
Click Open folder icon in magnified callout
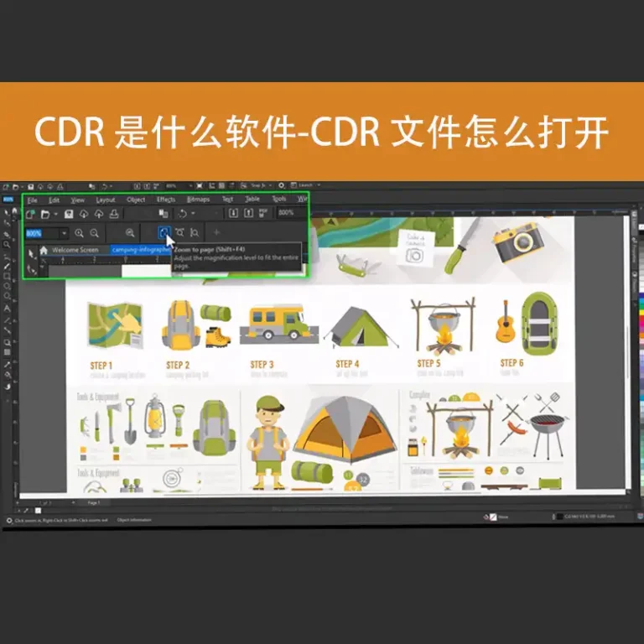coord(45,214)
